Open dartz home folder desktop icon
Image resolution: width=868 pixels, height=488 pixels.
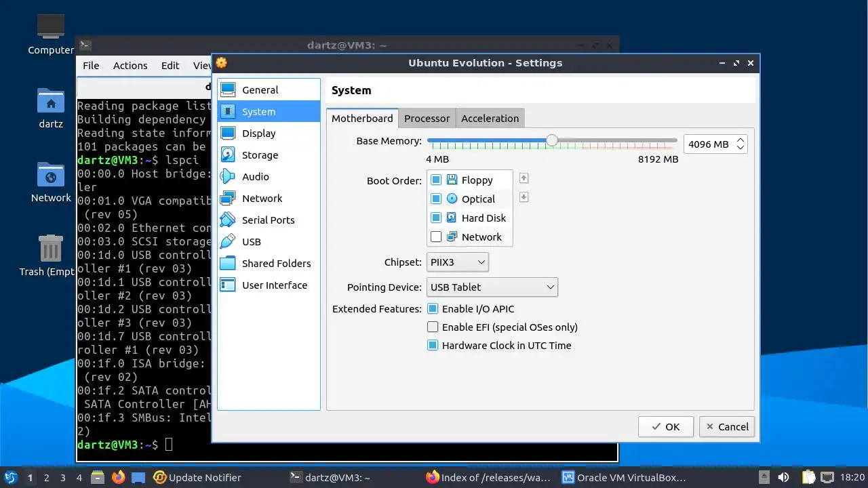point(51,108)
